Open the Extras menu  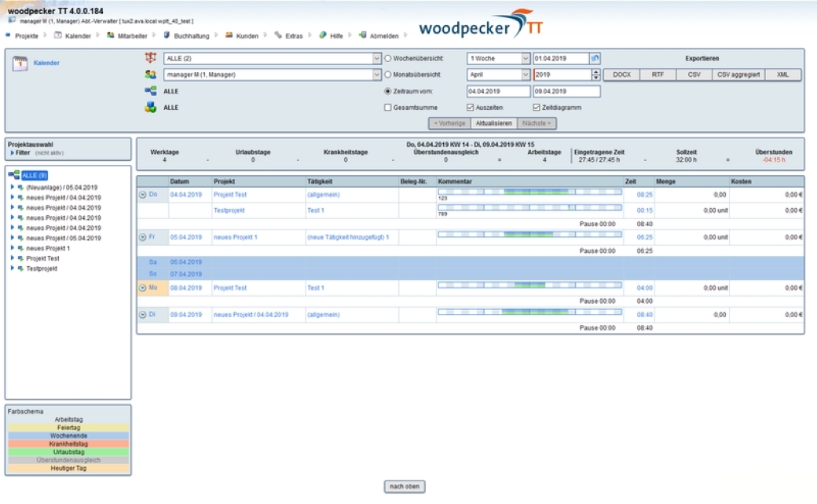[294, 36]
